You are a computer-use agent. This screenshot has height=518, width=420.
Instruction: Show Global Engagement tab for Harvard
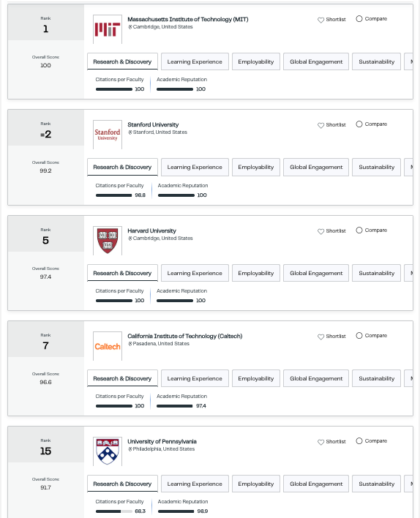pos(316,273)
